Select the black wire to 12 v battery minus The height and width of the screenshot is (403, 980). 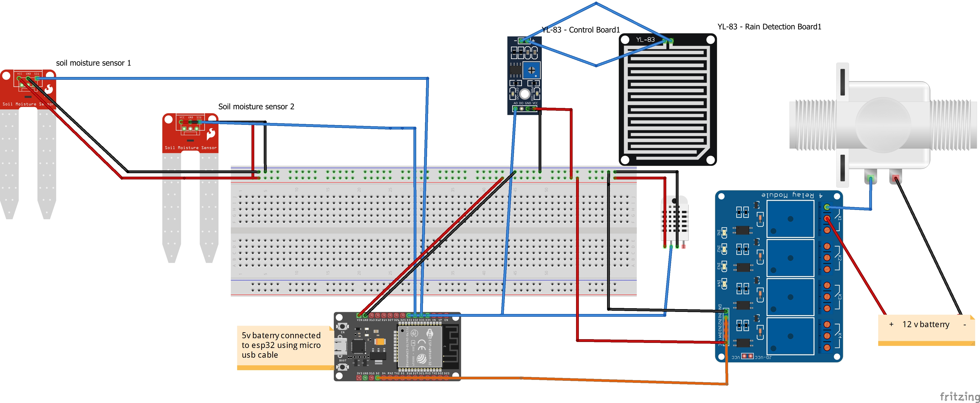(x=928, y=246)
